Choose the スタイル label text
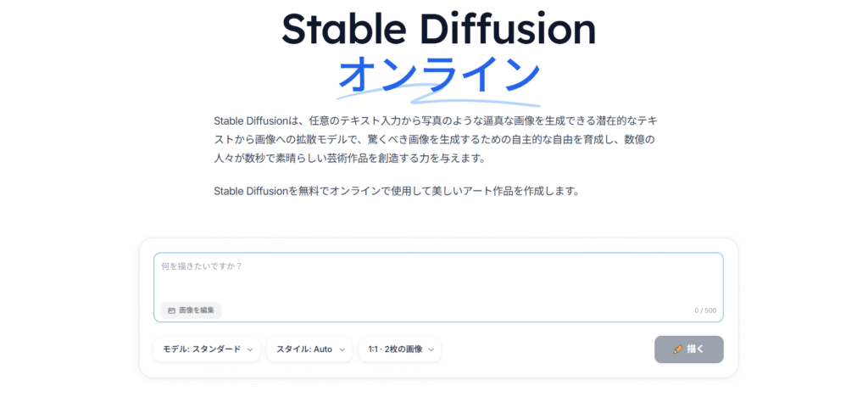 292,349
